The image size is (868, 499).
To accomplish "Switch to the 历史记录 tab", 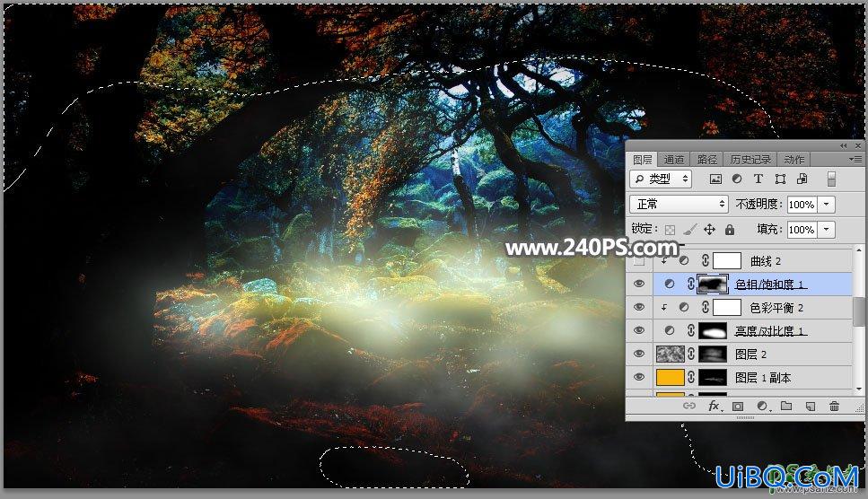I will 750,160.
